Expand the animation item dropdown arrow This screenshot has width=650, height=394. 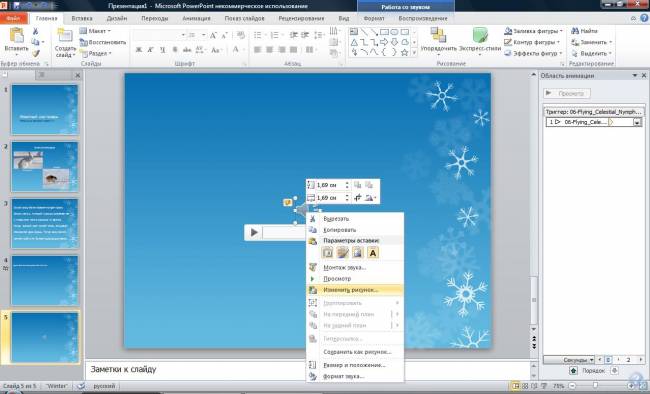click(637, 122)
